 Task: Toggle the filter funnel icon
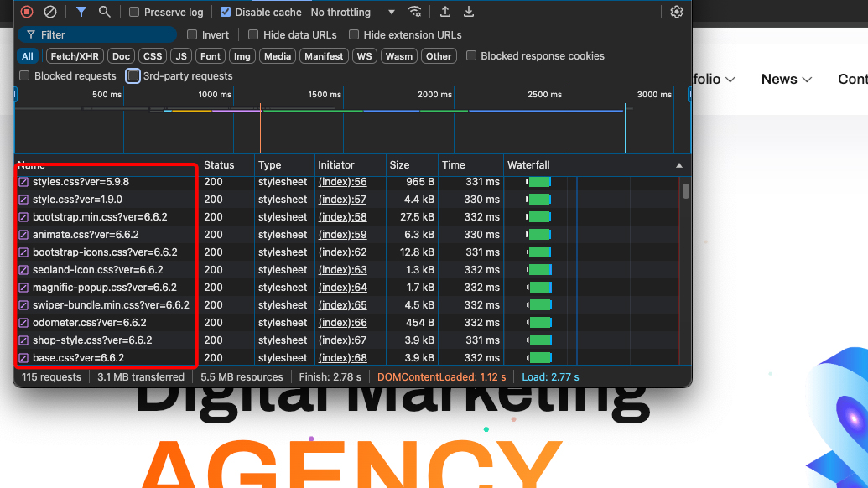point(81,12)
